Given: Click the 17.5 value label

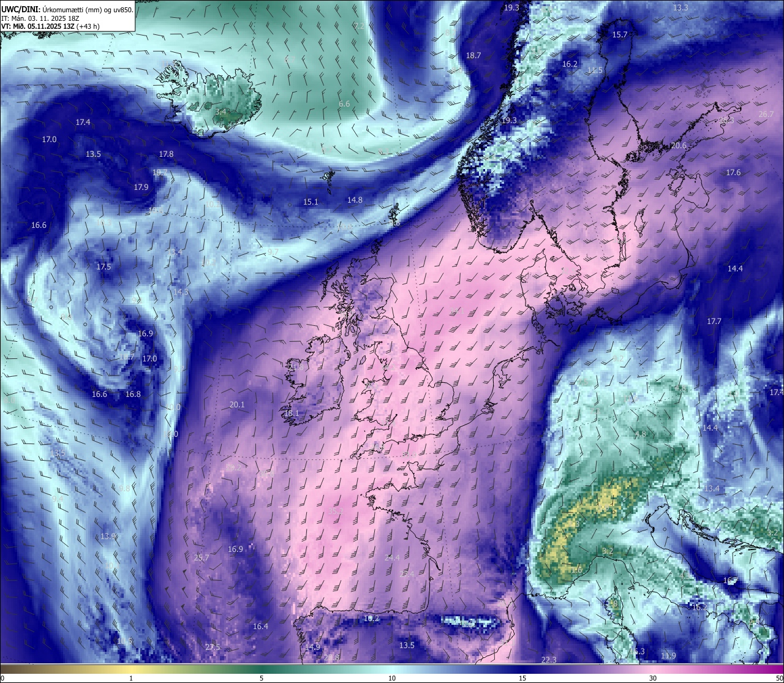Looking at the screenshot, I should point(104,266).
